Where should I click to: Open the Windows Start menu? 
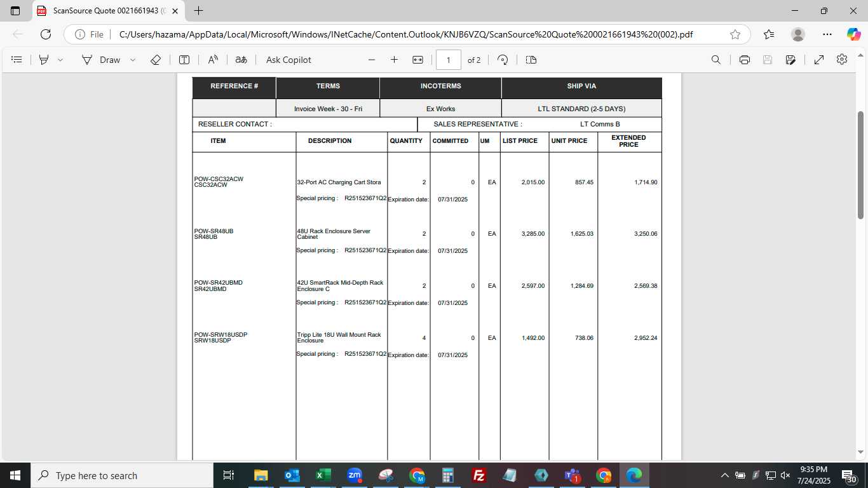point(15,475)
